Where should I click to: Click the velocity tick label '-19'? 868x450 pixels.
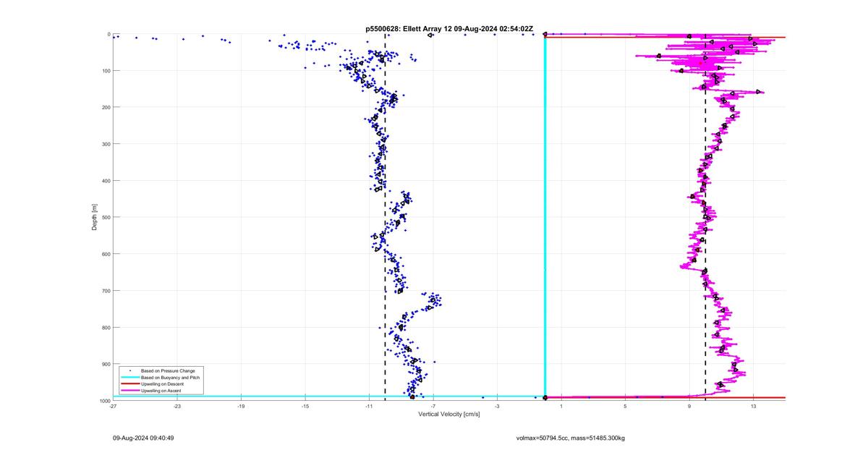242,407
